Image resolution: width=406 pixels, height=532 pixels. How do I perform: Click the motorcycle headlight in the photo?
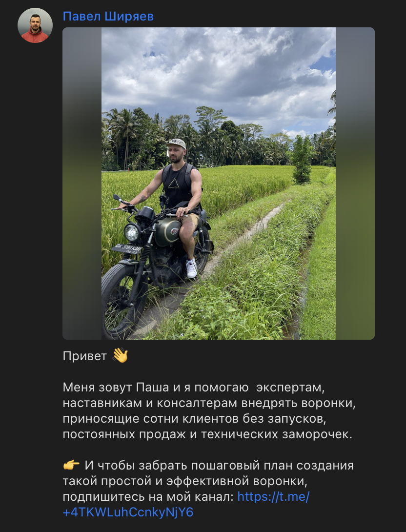tap(132, 232)
